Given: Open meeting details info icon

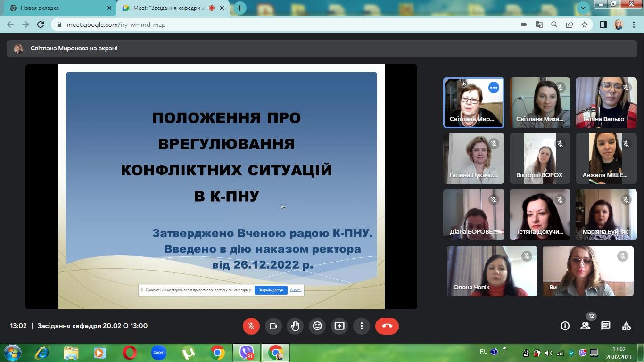Looking at the screenshot, I should [565, 326].
